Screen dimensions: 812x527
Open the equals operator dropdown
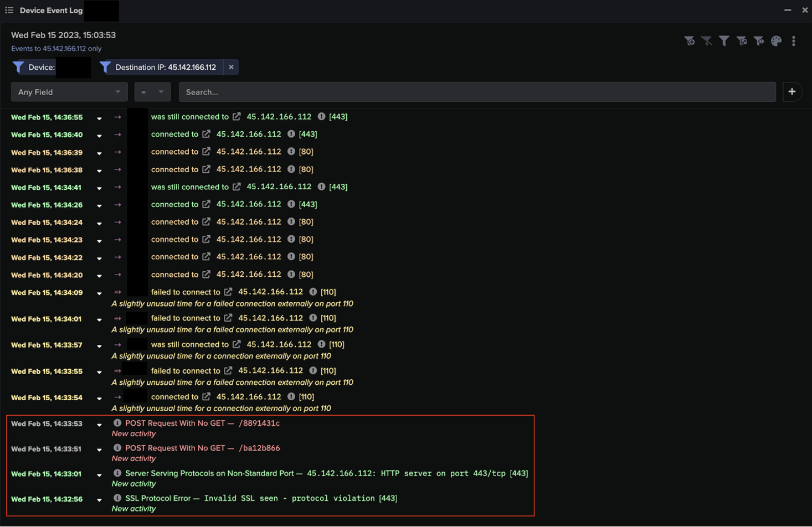152,92
